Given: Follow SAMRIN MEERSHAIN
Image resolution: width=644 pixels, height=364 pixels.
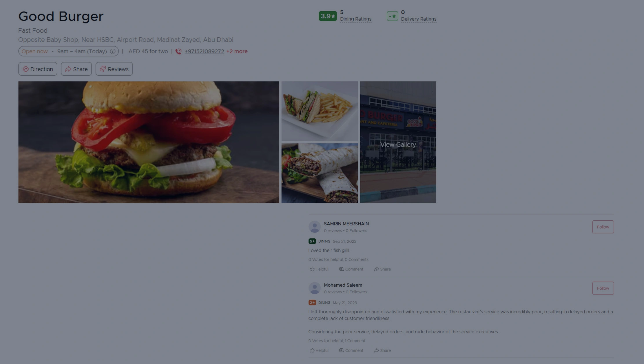Looking at the screenshot, I should 603,227.
